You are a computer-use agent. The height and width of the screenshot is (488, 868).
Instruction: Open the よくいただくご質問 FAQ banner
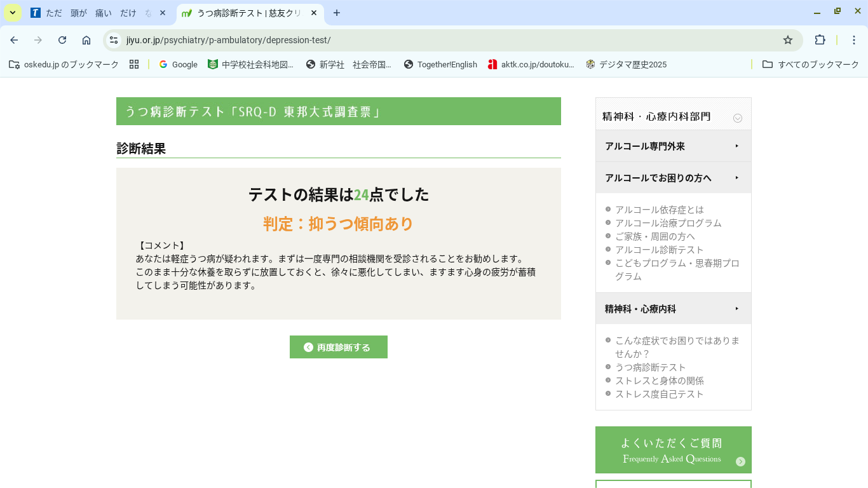point(673,450)
